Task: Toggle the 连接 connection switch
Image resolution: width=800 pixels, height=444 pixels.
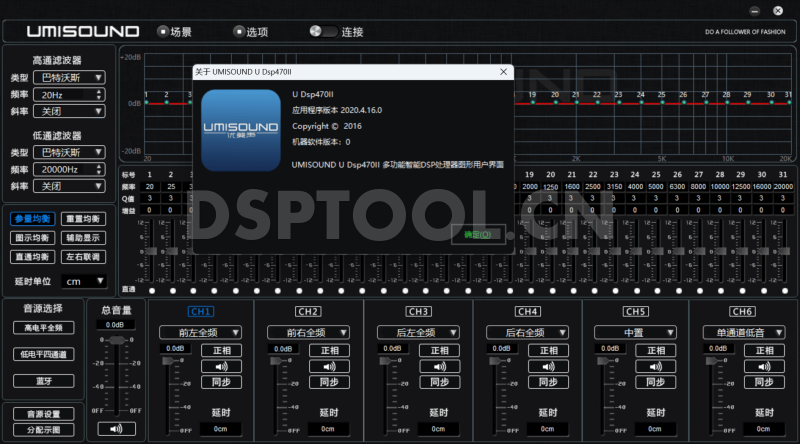Action: [x=323, y=32]
